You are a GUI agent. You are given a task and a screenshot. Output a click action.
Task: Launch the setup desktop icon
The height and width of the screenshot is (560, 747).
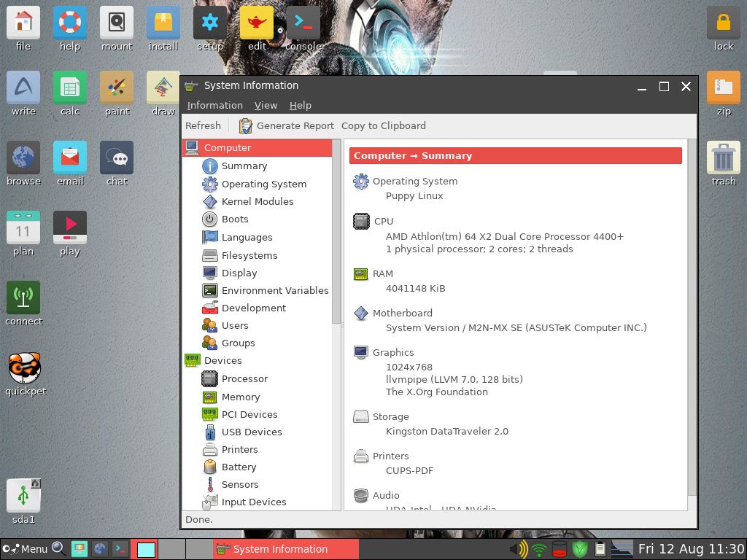coord(210,29)
